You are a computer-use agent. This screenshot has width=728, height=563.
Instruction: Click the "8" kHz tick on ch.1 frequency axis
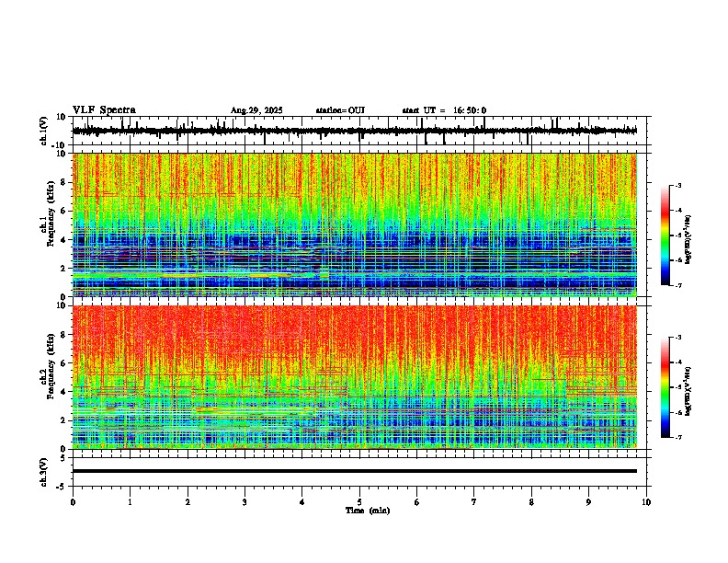click(x=63, y=182)
